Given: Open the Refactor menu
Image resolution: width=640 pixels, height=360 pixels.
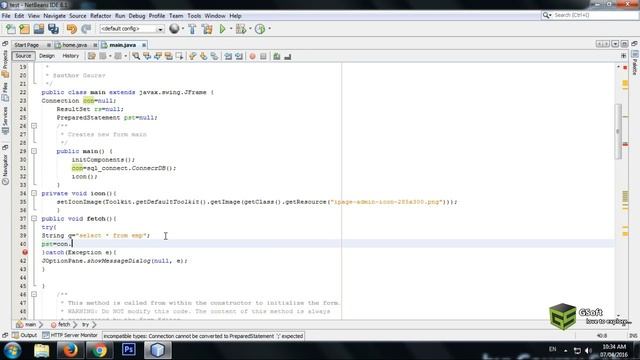Looking at the screenshot, I should pyautogui.click(x=100, y=16).
